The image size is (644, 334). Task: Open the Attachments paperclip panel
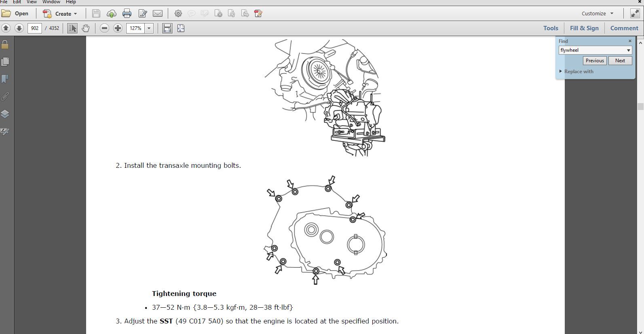point(5,97)
